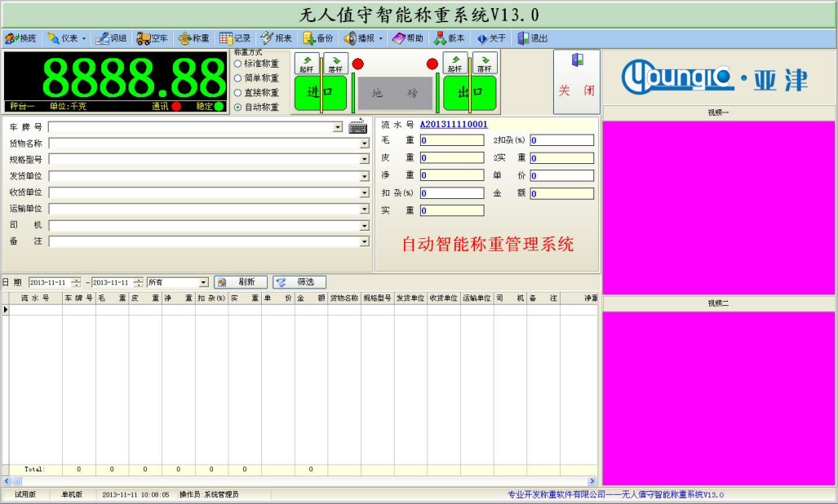
Task: Click the 净重 net weight field
Action: (x=452, y=175)
